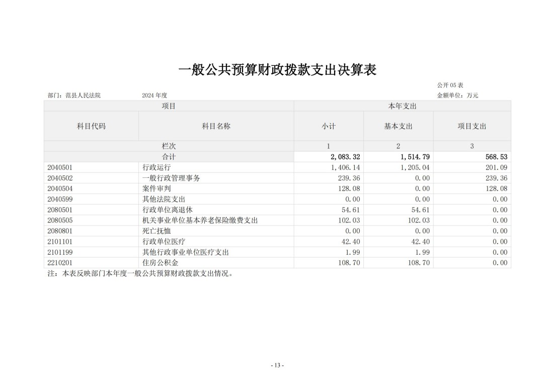The image size is (555, 392).
Task: Click the 案件审判 item name
Action: [156, 189]
